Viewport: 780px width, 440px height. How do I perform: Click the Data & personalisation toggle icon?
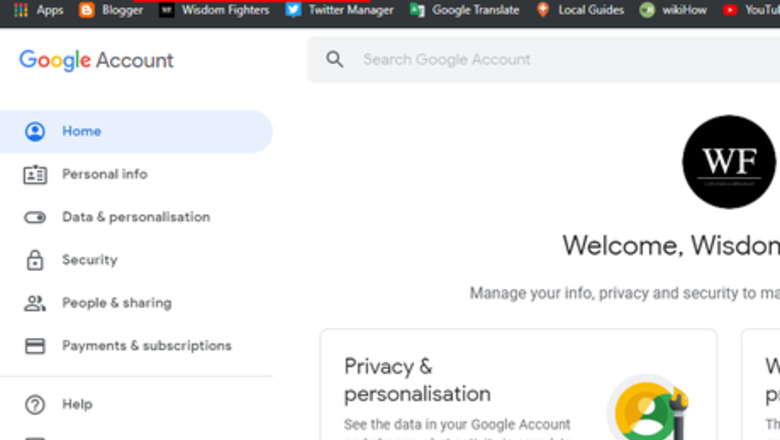point(35,217)
